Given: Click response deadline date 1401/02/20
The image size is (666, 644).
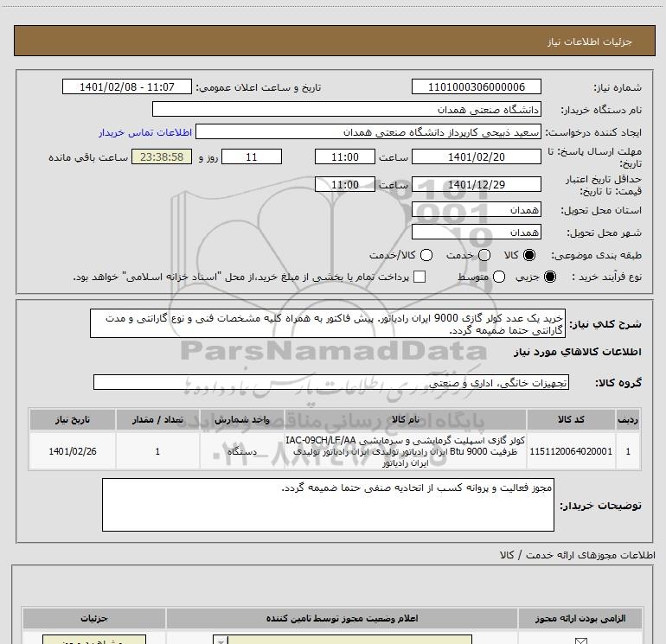Looking at the screenshot, I should tap(476, 156).
